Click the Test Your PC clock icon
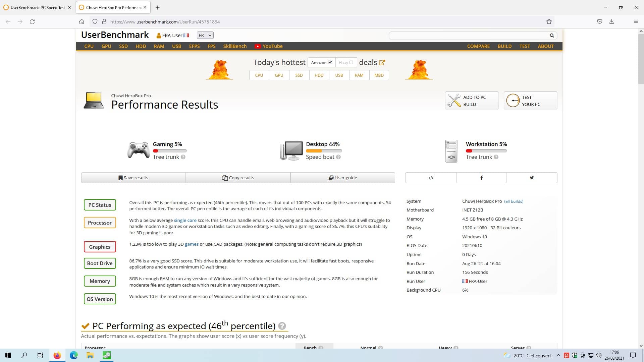The height and width of the screenshot is (362, 644). coord(513,101)
